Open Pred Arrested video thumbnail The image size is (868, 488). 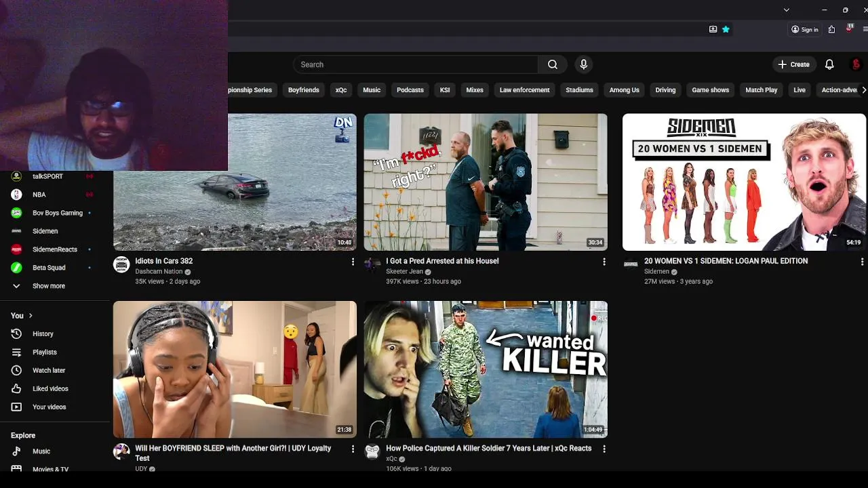pos(486,182)
